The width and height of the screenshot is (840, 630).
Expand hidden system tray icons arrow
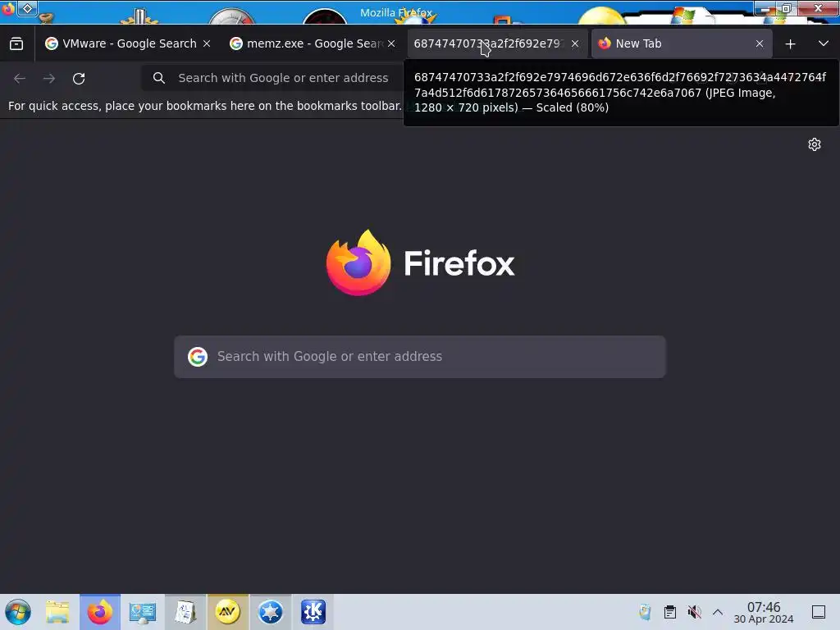(718, 612)
